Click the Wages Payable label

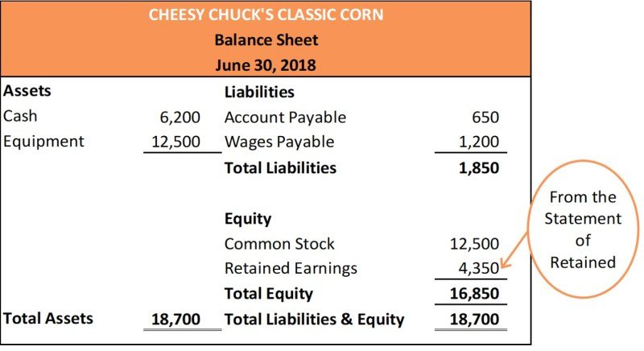(279, 142)
